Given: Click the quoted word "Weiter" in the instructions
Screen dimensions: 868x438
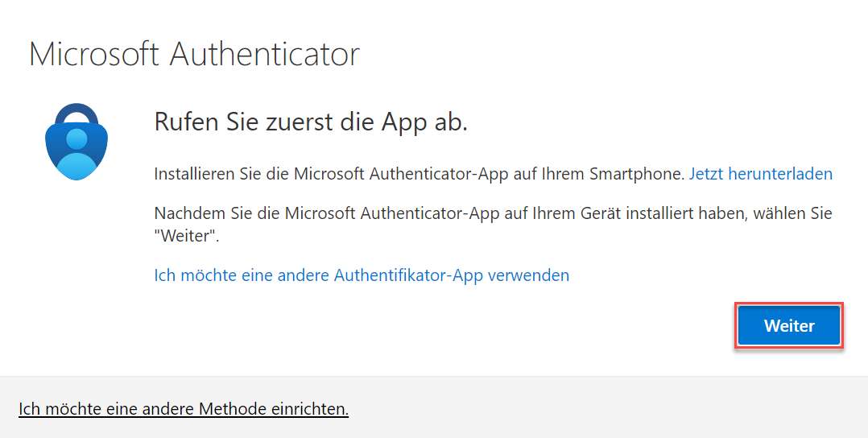Looking at the screenshot, I should [187, 237].
